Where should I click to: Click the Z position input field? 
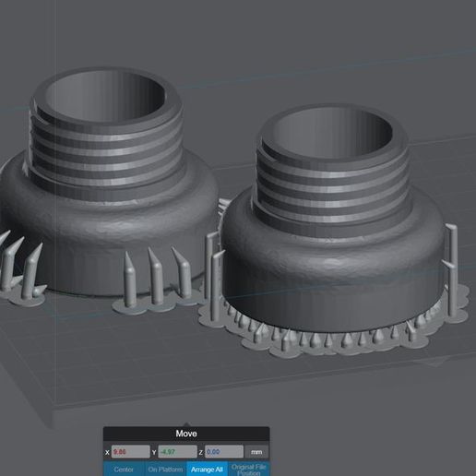point(224,452)
